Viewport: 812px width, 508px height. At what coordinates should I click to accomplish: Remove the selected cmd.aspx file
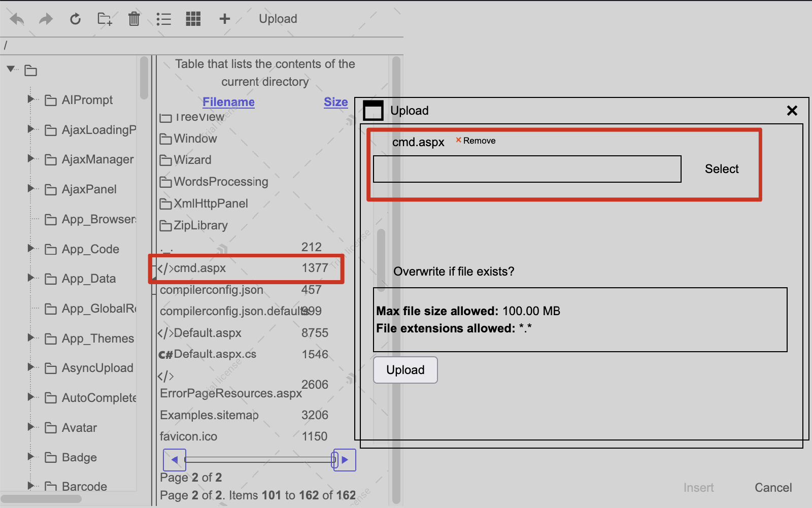(x=476, y=141)
